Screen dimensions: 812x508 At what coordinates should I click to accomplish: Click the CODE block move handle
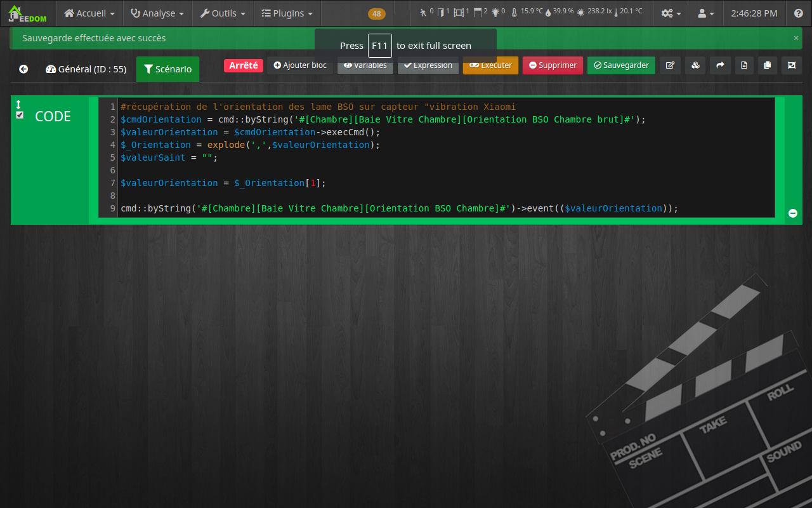coord(19,104)
